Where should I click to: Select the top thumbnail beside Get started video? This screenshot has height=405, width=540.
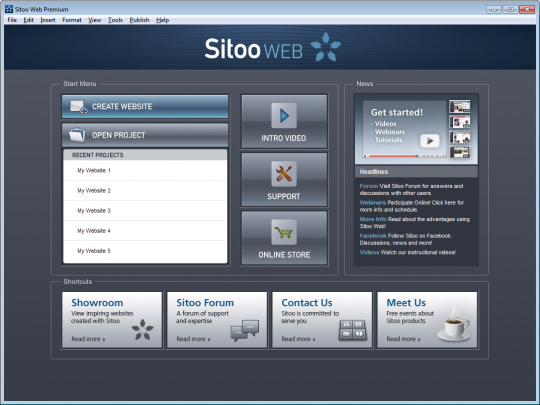pos(459,106)
